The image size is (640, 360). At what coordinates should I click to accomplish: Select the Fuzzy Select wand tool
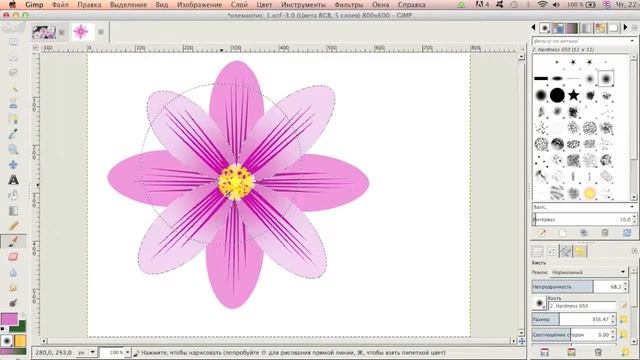tap(13, 88)
